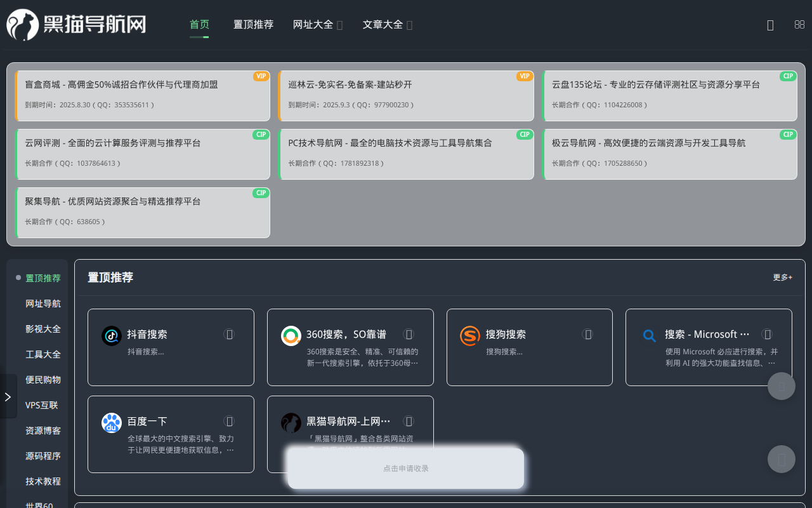This screenshot has width=812, height=508.
Task: Click the upper floating round button at right
Action: [x=782, y=386]
